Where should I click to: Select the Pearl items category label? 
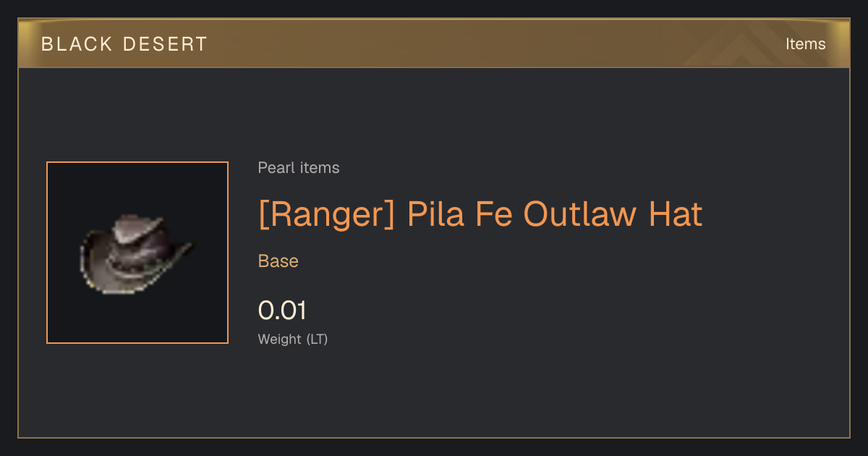[299, 168]
